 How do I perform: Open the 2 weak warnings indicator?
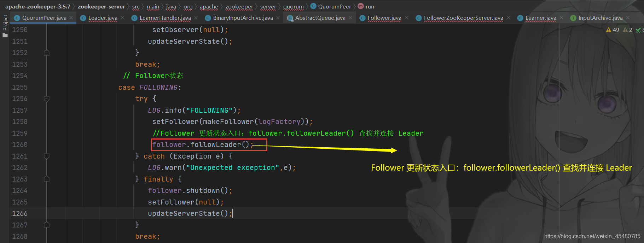[628, 30]
